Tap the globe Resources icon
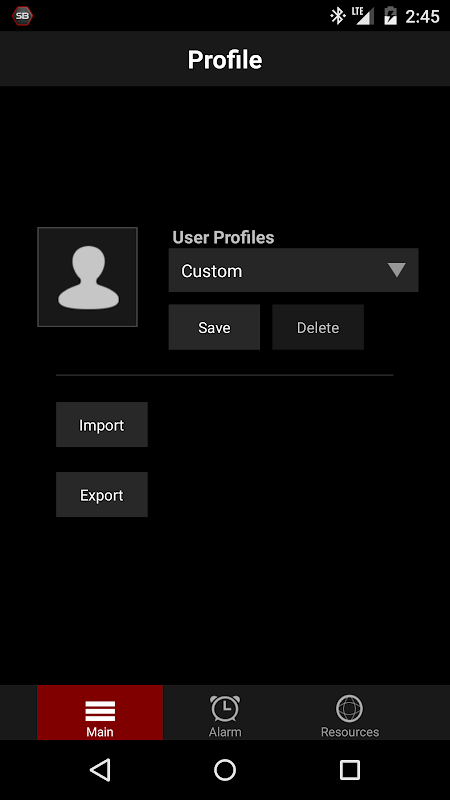The width and height of the screenshot is (450, 800). point(350,708)
